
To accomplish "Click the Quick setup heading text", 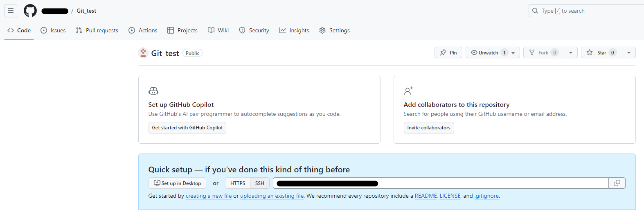I will coord(249,169).
